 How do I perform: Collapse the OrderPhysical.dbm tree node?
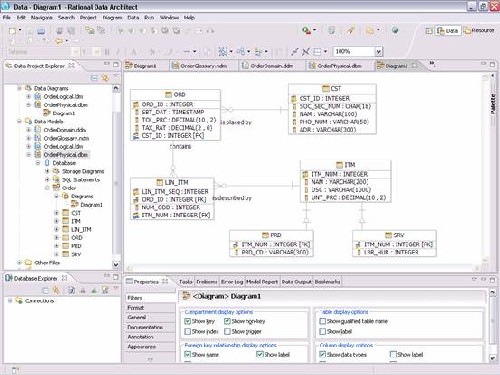pos(29,155)
